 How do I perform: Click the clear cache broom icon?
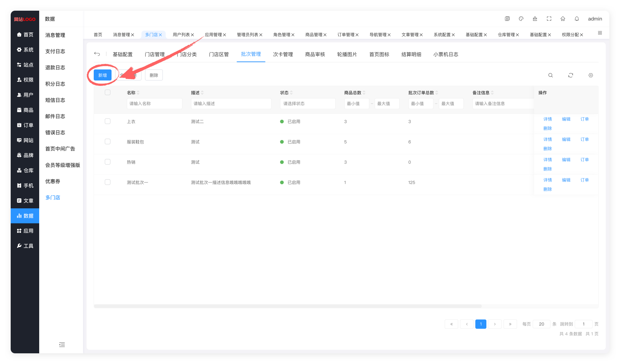(535, 19)
